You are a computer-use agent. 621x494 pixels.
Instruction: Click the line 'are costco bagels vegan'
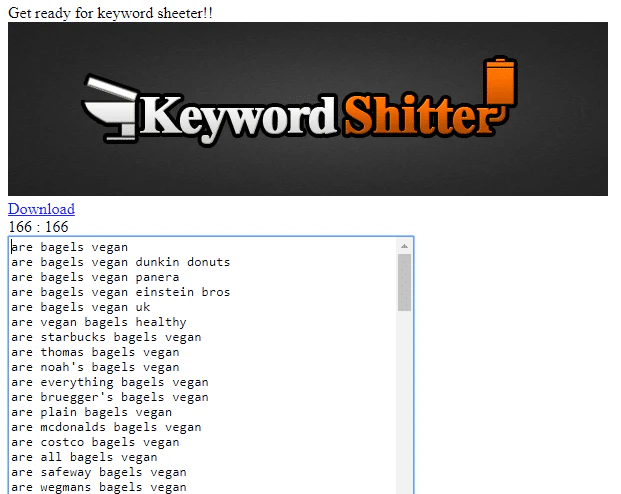[x=95, y=443]
